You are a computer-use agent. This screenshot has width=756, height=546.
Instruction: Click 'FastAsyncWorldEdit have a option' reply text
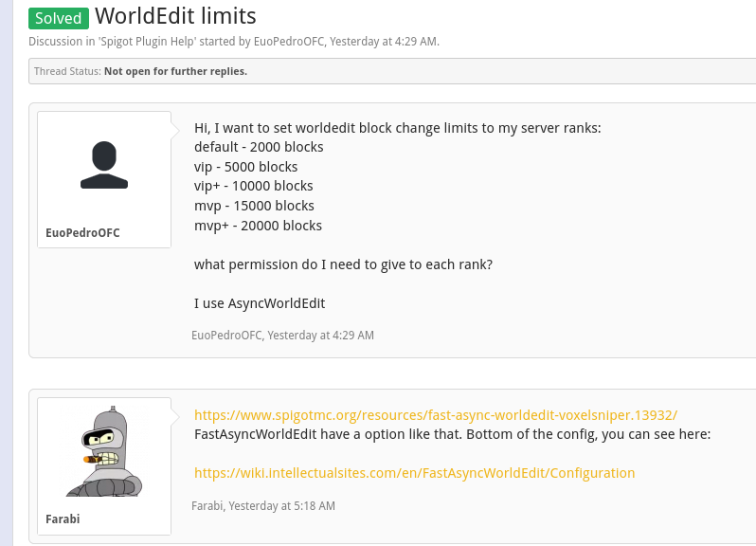click(452, 434)
